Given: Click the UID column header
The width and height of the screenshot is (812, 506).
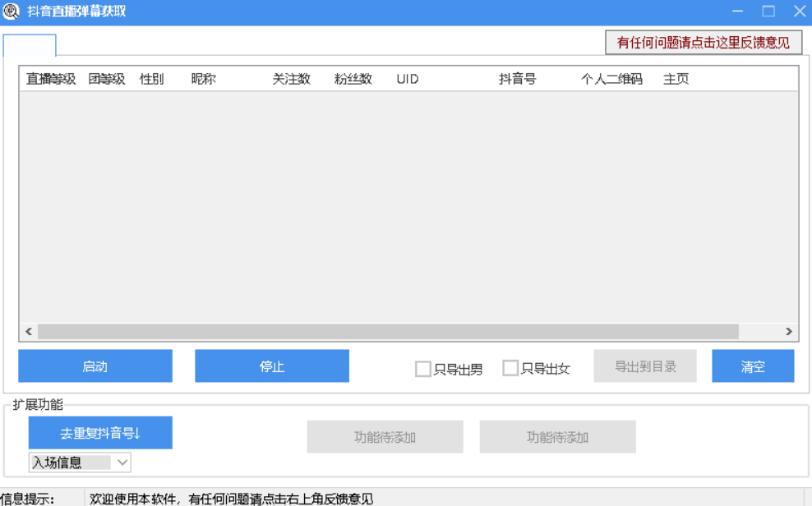Looking at the screenshot, I should pyautogui.click(x=408, y=79).
